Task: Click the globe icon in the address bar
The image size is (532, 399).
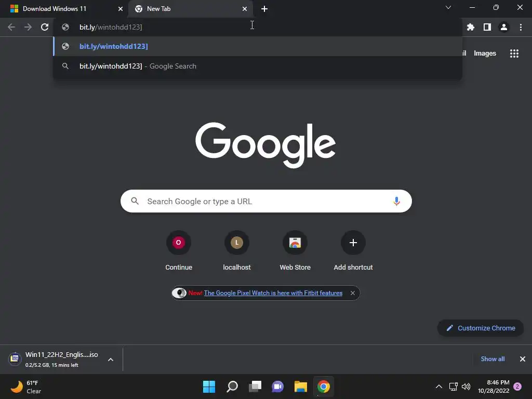Action: point(65,27)
